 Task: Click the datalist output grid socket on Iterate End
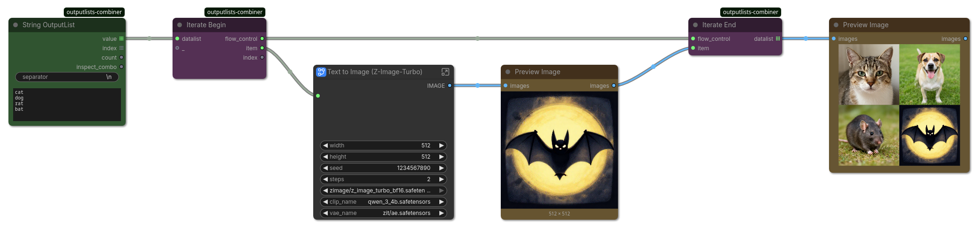[x=778, y=38]
